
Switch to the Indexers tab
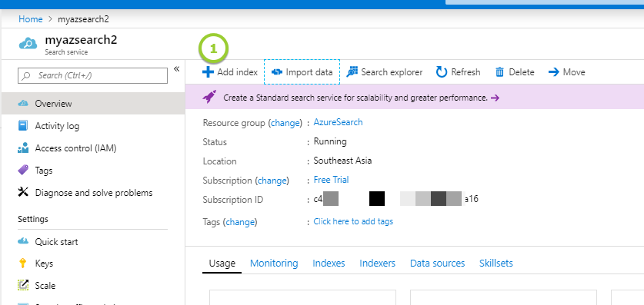tap(378, 264)
